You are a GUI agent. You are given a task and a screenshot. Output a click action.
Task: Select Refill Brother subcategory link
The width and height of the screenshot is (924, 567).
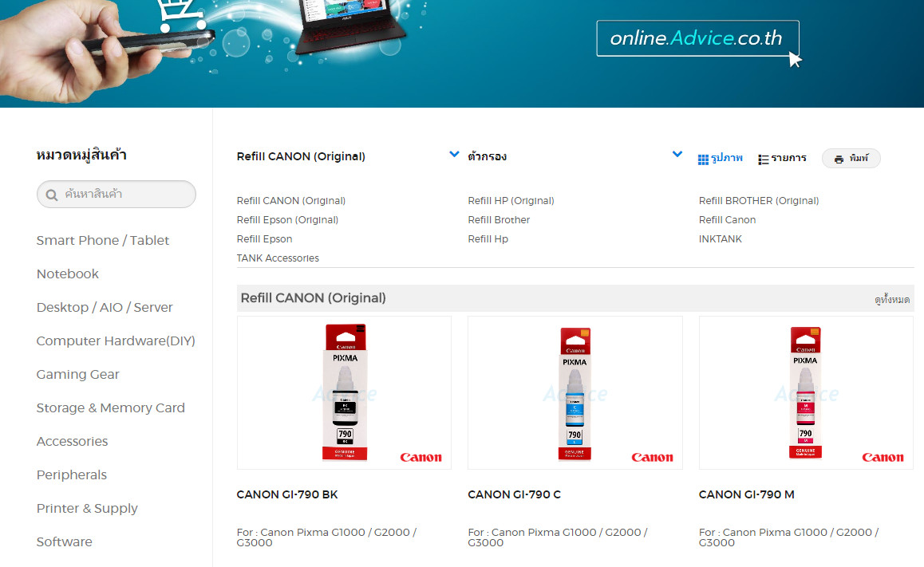click(x=499, y=219)
